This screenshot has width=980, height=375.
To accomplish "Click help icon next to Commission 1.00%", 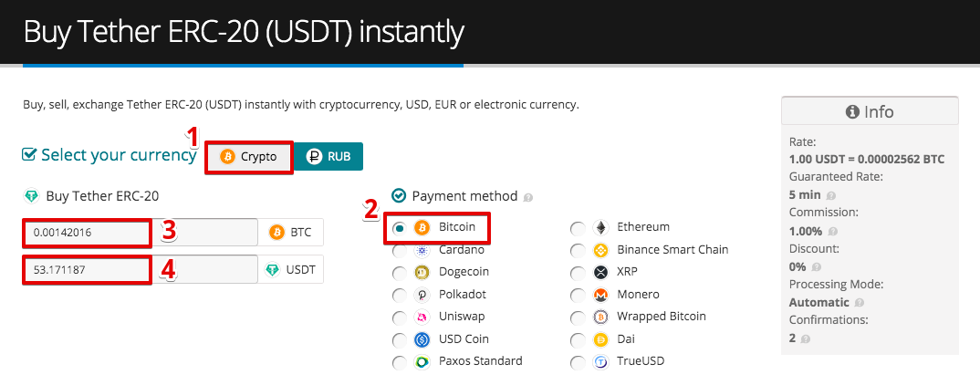I will pyautogui.click(x=832, y=232).
